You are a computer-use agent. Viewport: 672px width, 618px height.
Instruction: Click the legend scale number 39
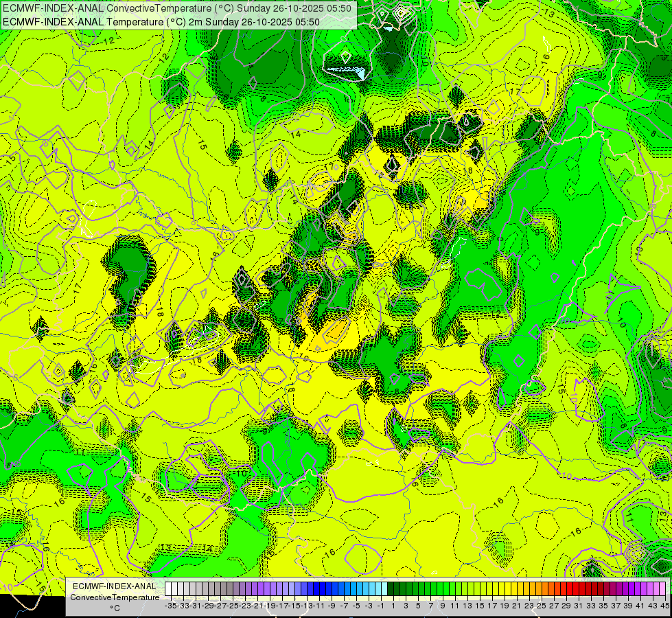point(628,606)
